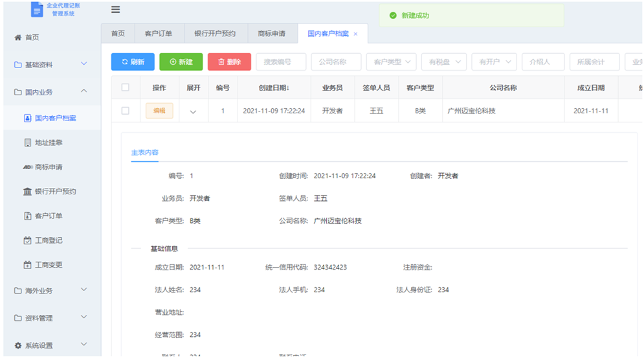Expand the 资料管理 sidebar menu
This screenshot has height=359, width=644.
pyautogui.click(x=83, y=317)
